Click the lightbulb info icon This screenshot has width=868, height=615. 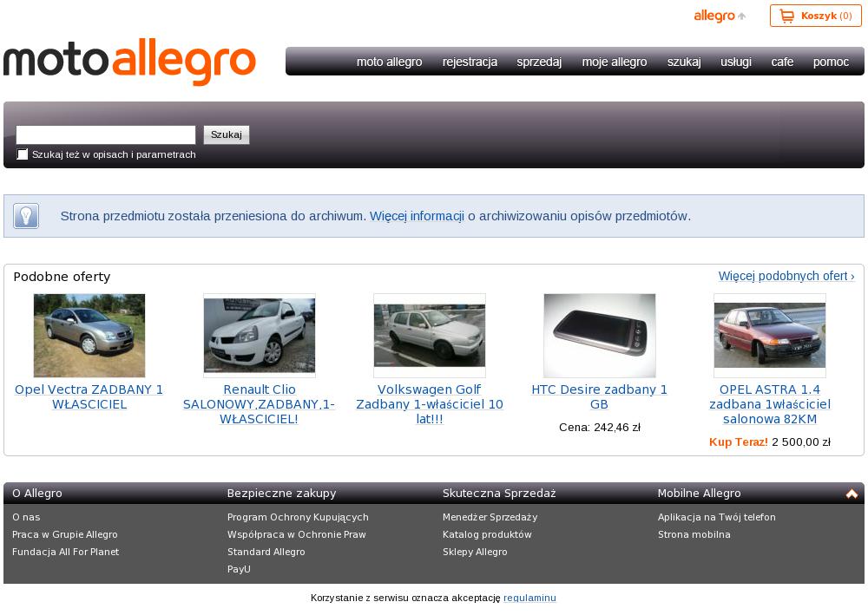[x=26, y=216]
